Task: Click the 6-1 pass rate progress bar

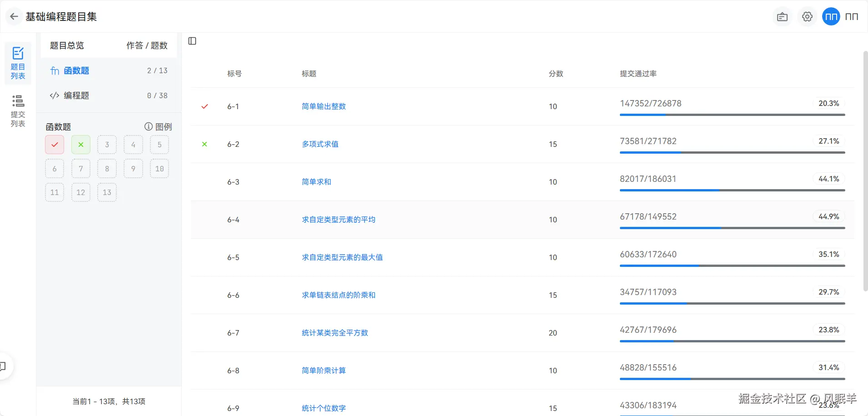Action: (732, 115)
